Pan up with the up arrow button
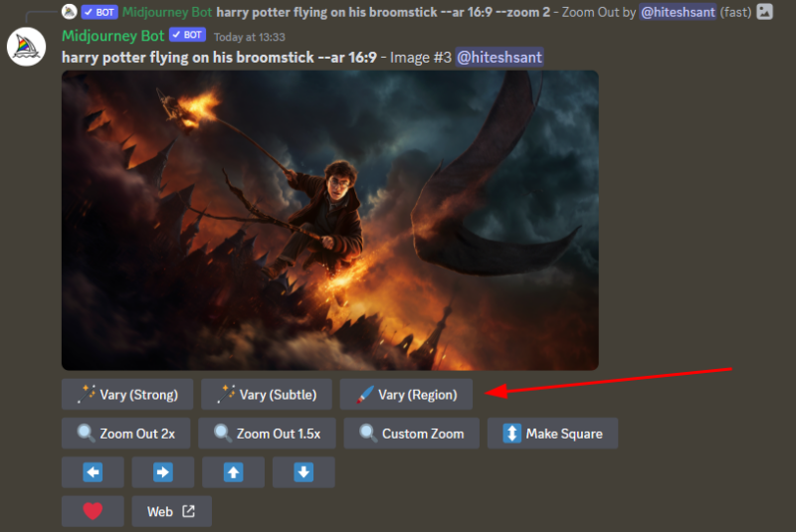Image resolution: width=796 pixels, height=532 pixels. [x=234, y=472]
